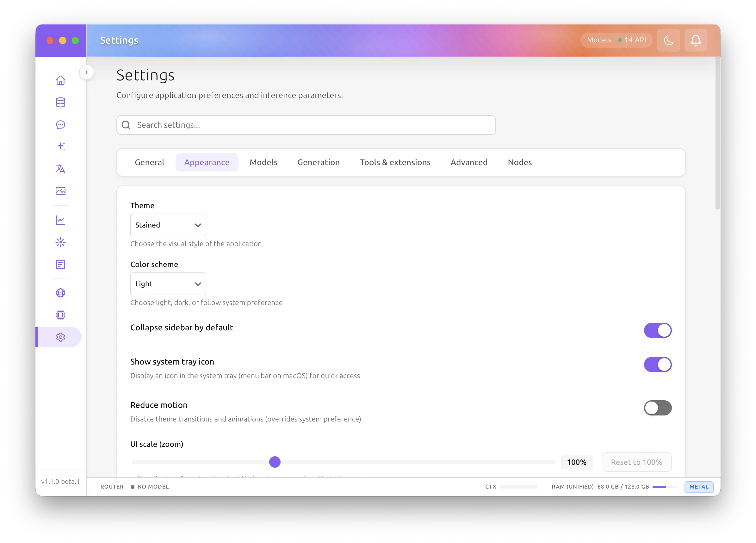Open the database stack sidebar icon
The image size is (756, 543).
point(60,103)
